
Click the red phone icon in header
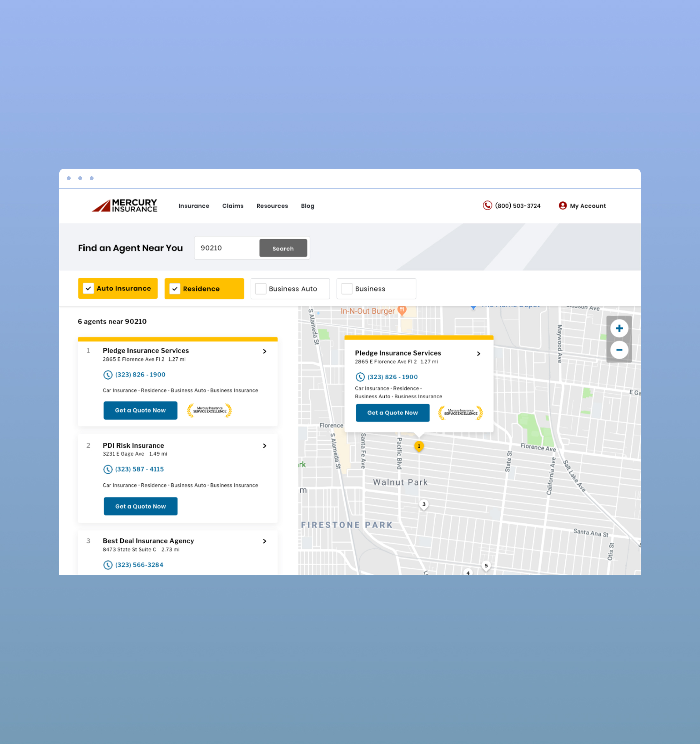click(x=487, y=206)
